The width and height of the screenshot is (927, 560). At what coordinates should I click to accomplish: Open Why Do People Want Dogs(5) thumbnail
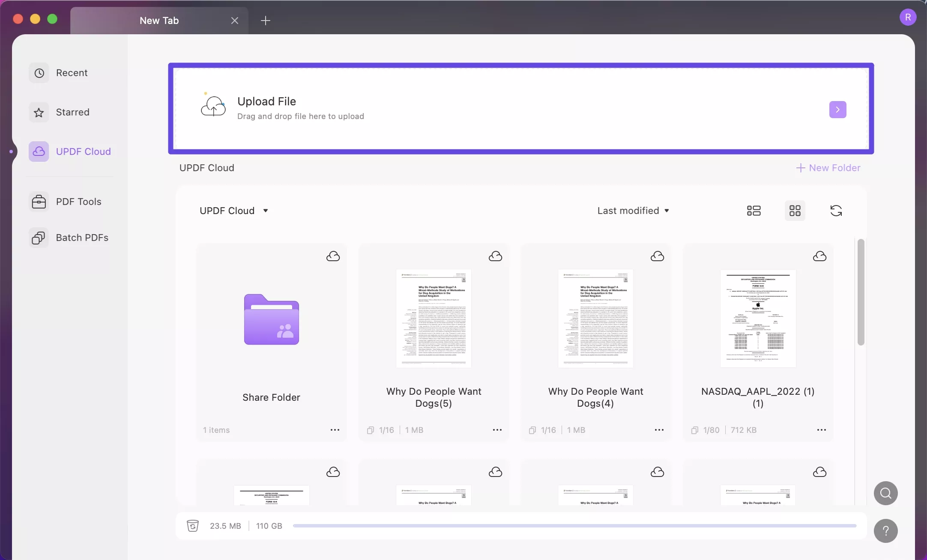tap(434, 319)
